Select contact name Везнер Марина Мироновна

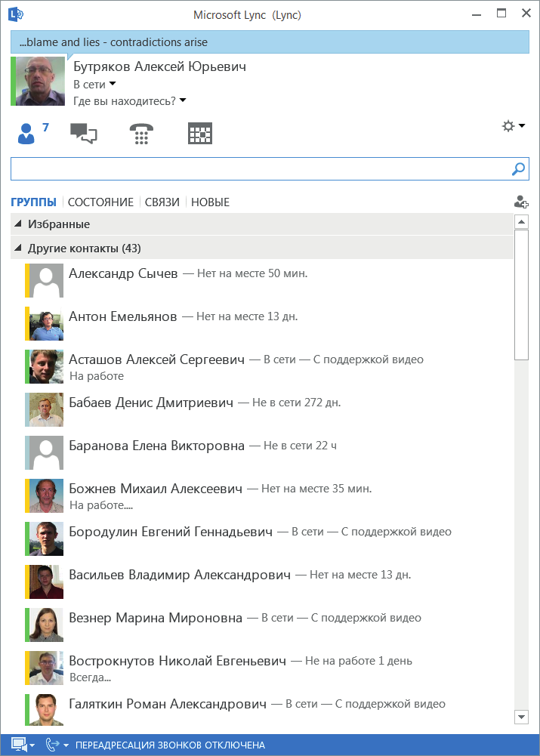coord(156,618)
